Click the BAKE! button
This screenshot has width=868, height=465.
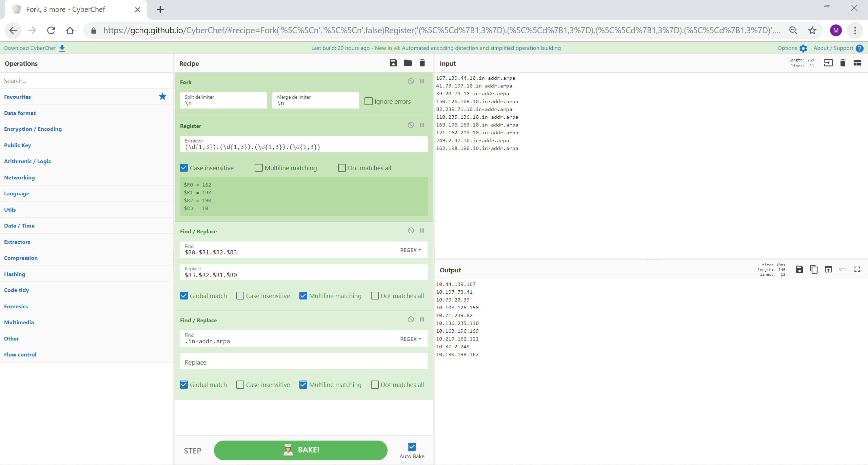[x=301, y=449]
